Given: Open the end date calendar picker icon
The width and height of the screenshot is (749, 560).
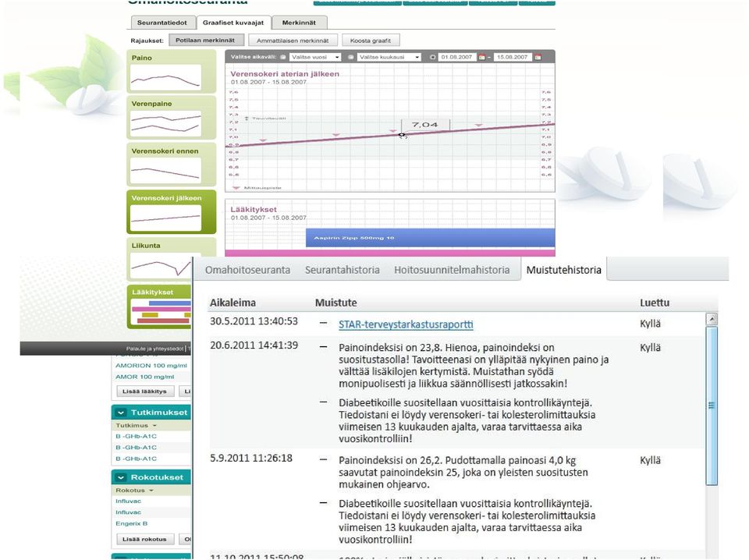Looking at the screenshot, I should (x=538, y=57).
